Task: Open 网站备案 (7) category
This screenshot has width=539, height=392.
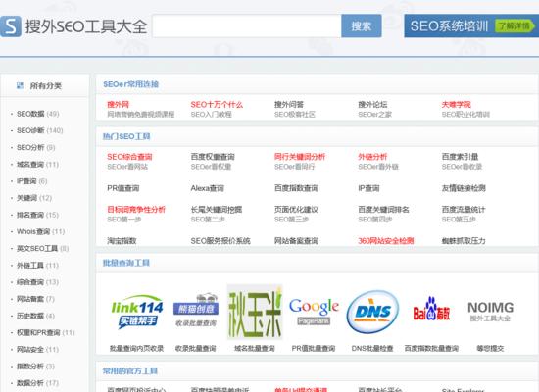Action: tap(35, 299)
